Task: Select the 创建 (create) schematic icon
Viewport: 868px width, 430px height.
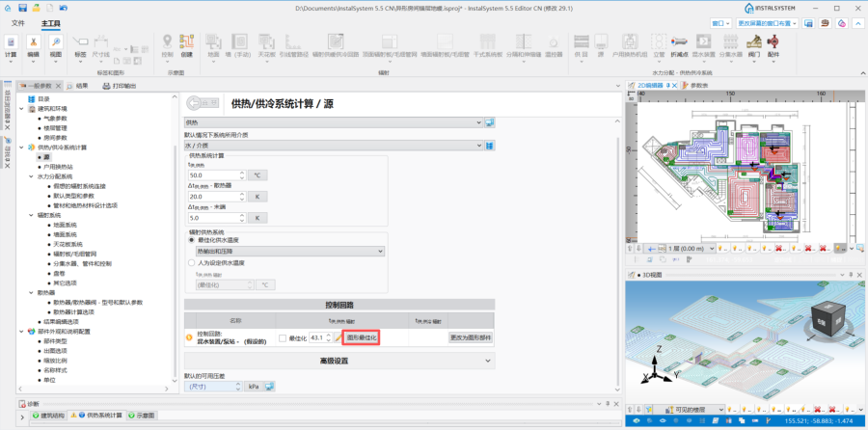Action: click(187, 46)
